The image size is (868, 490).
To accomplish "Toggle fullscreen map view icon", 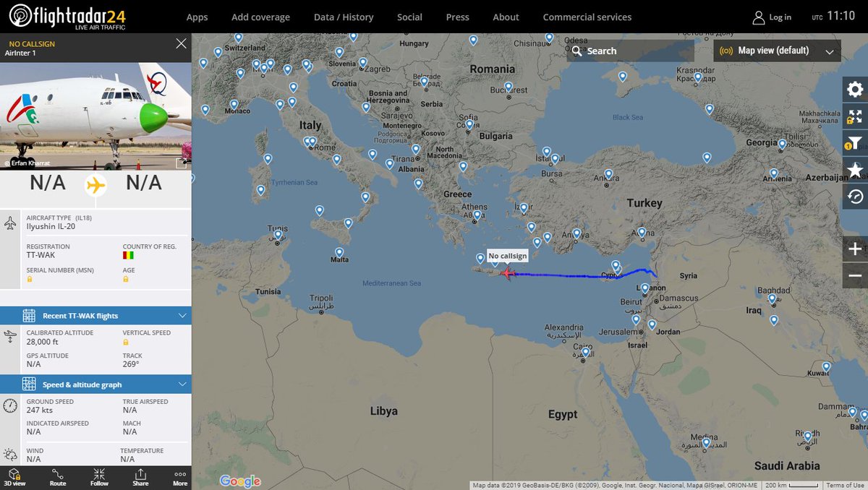I will coord(855,117).
